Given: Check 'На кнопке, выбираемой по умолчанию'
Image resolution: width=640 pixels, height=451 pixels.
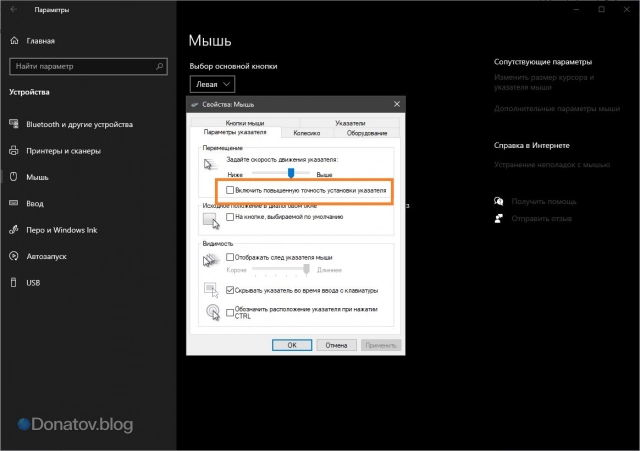Looking at the screenshot, I should 230,217.
